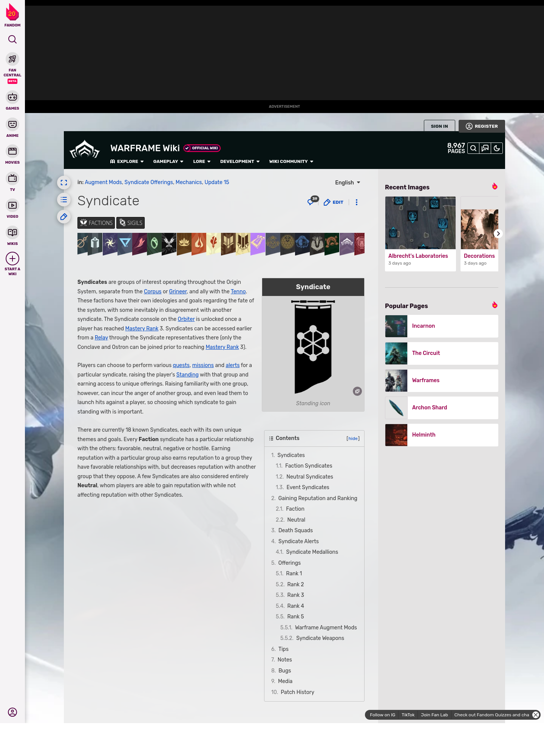Switch to the Sigils tab
The height and width of the screenshot is (756, 544).
pos(131,223)
